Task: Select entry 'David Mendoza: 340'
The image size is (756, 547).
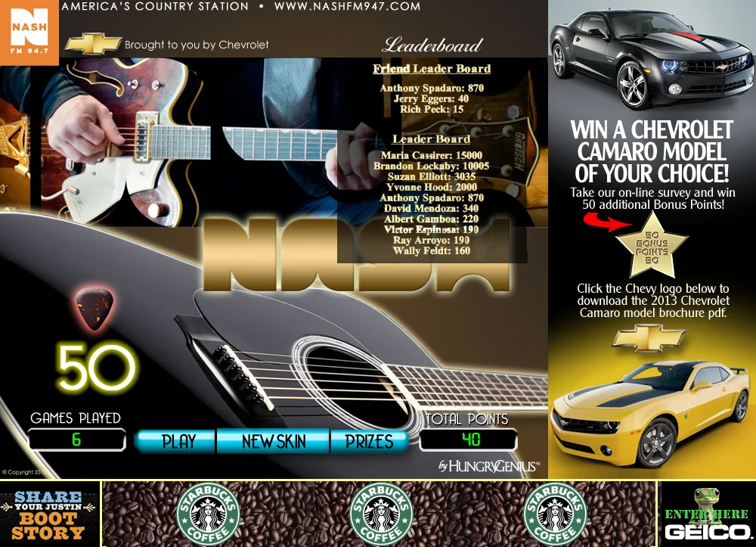Action: [x=431, y=208]
